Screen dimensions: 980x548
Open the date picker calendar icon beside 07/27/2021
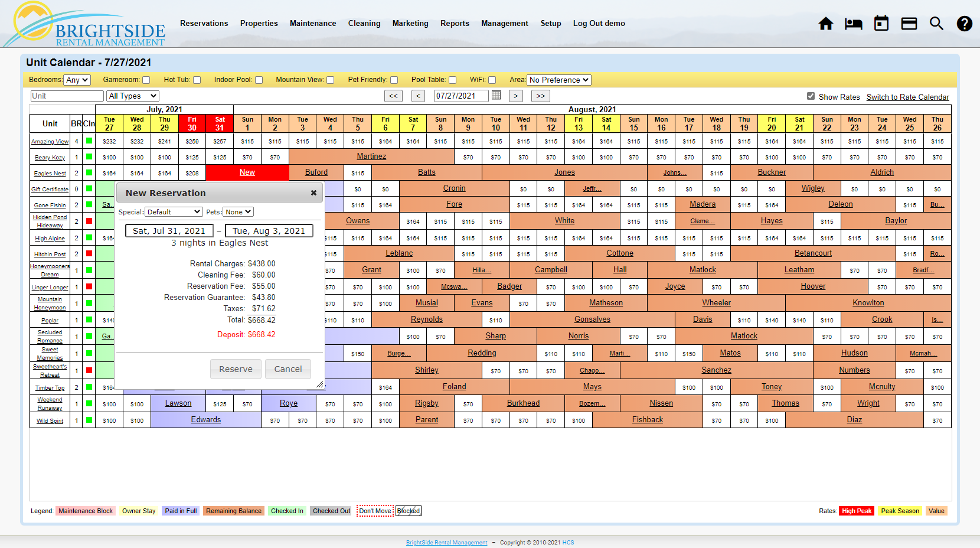point(495,96)
